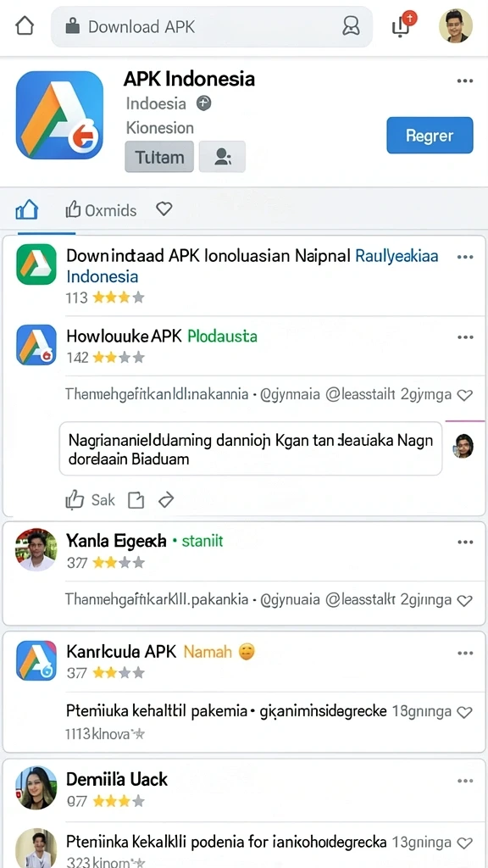This screenshot has width=488, height=868.
Task: Click the share arrow icon next to Sak
Action: click(x=165, y=500)
